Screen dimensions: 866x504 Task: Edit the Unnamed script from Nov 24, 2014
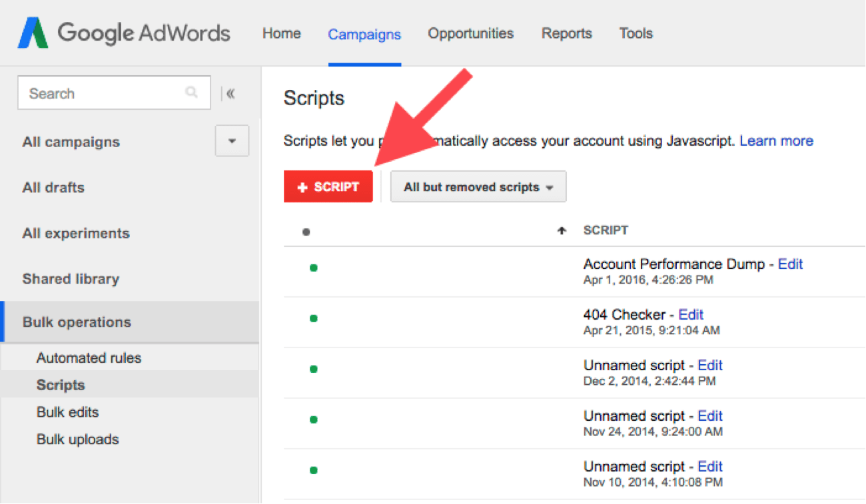point(710,416)
